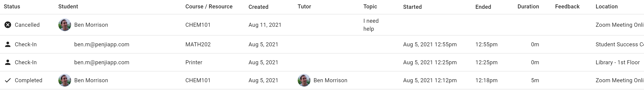Click the tutor Ben Morrison avatar
Viewport: 644px width, 90px height.
(x=304, y=80)
